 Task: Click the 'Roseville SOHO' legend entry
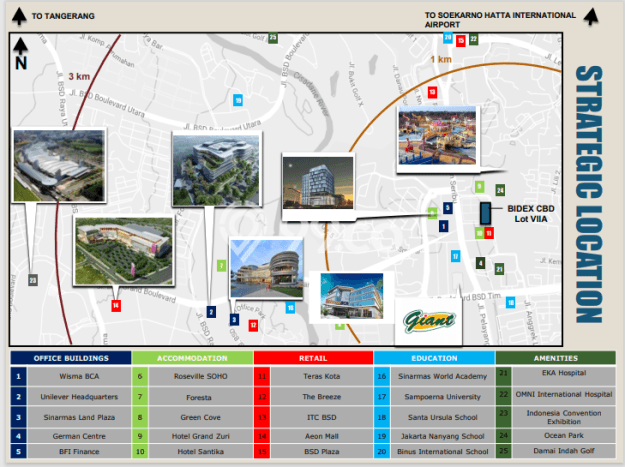point(200,376)
